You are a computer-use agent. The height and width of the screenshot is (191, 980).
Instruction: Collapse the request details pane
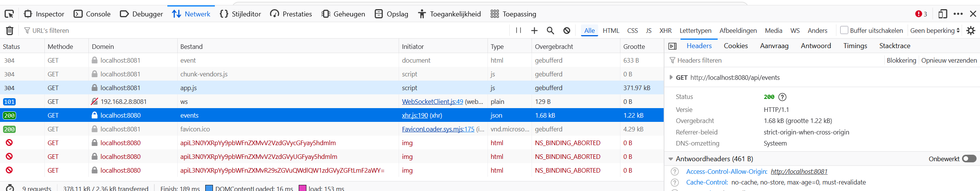672,46
